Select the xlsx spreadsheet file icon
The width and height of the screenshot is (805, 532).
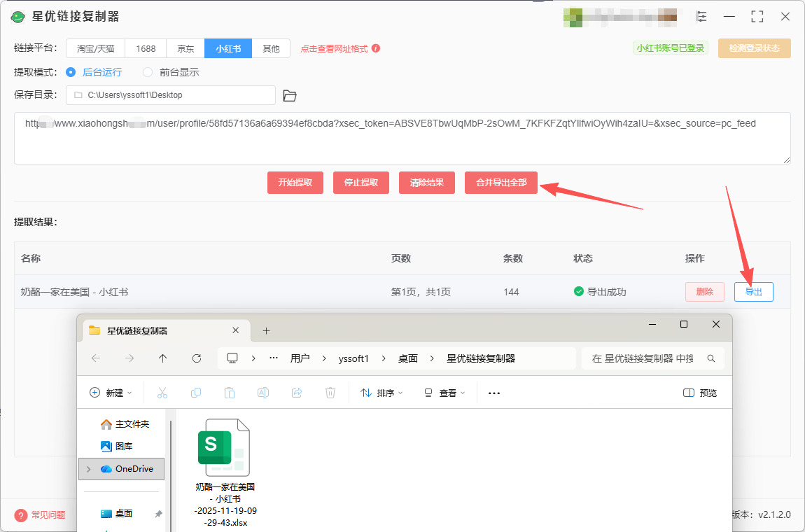pos(225,447)
